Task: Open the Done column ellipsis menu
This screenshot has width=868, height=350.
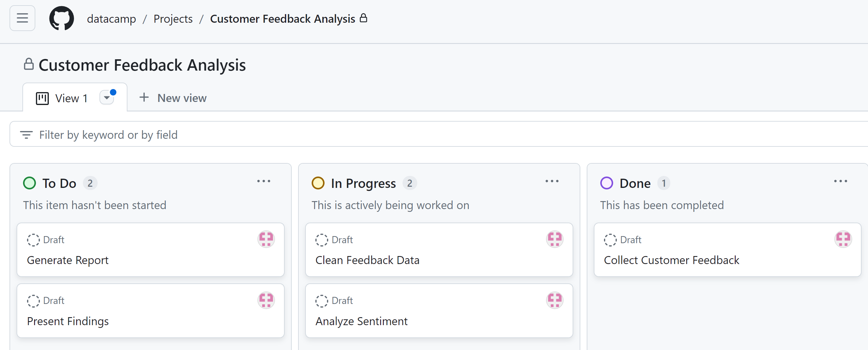Action: (x=840, y=181)
